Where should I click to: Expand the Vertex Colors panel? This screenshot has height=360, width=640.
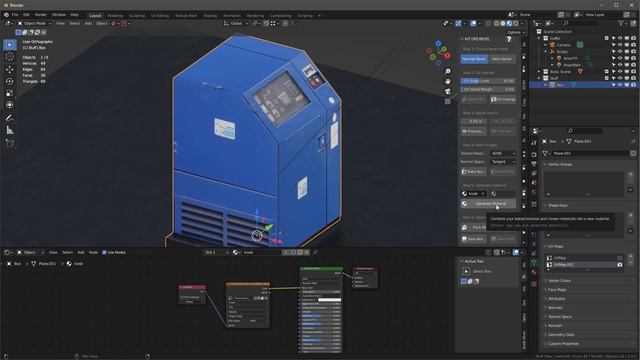[559, 281]
